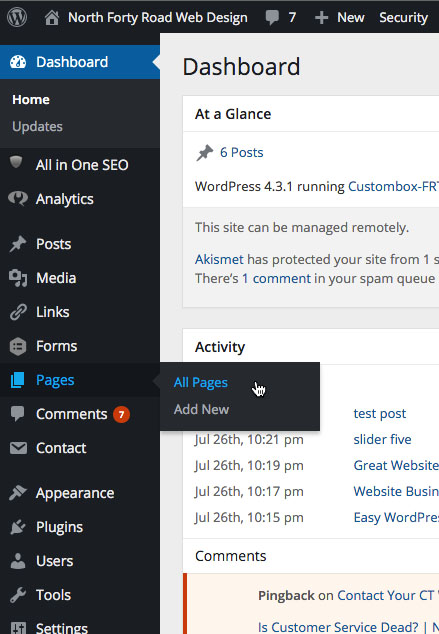Click the home icon in the admin bar
This screenshot has height=634, width=439.
tap(52, 18)
